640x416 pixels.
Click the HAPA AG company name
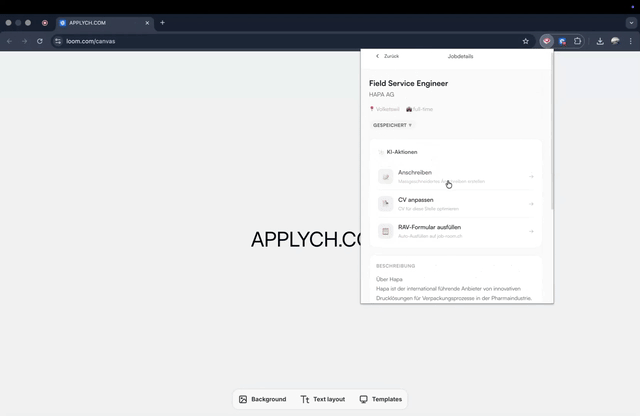382,94
